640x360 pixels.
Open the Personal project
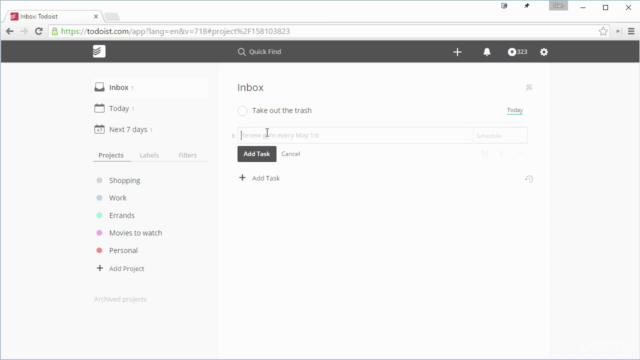[x=123, y=251]
